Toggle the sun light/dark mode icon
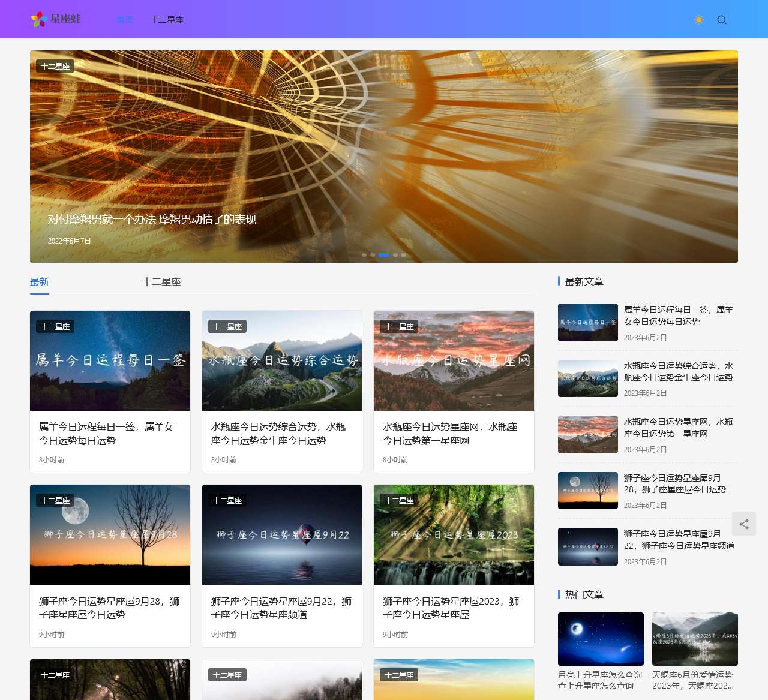 click(x=699, y=20)
